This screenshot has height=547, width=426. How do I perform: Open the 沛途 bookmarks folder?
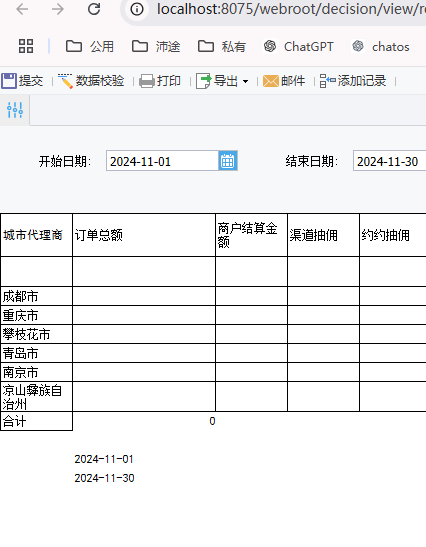point(156,46)
